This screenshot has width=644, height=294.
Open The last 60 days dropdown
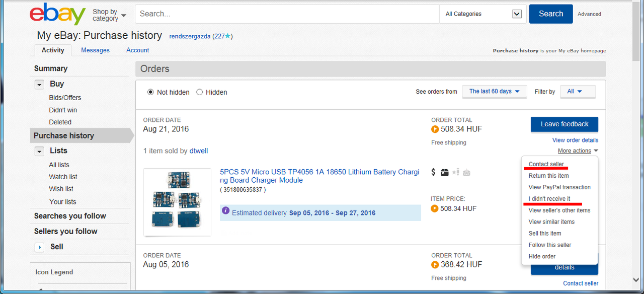click(x=494, y=92)
